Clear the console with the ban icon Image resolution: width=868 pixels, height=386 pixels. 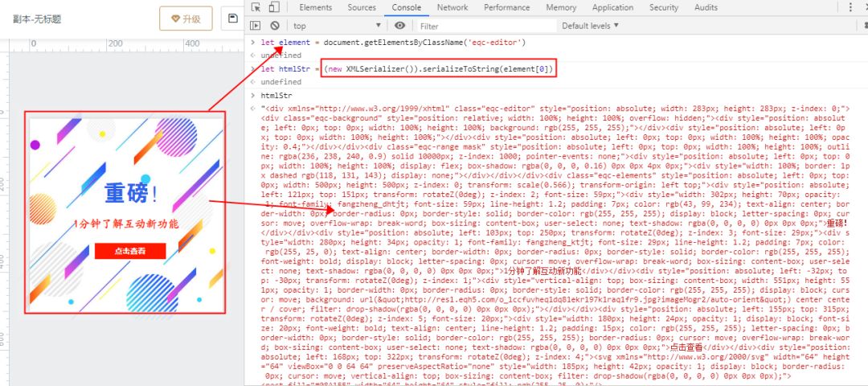click(275, 26)
